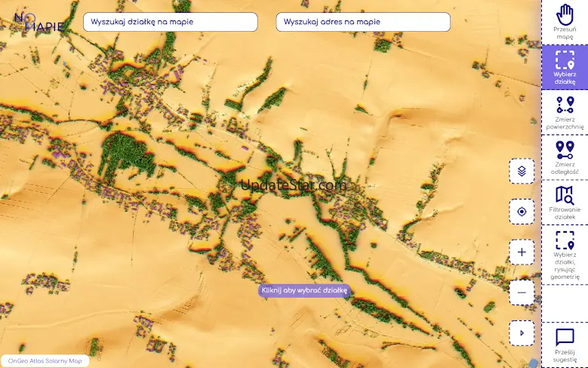Zoom out with the minus button
Viewport: 588px width, 368px height.
pyautogui.click(x=522, y=292)
